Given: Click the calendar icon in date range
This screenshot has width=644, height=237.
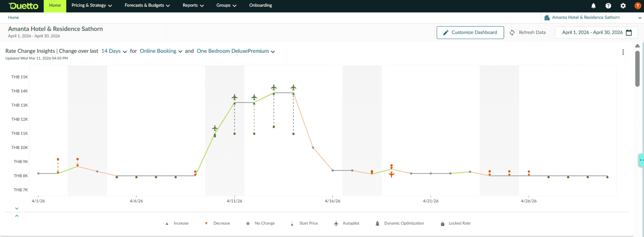Looking at the screenshot, I should tap(629, 33).
